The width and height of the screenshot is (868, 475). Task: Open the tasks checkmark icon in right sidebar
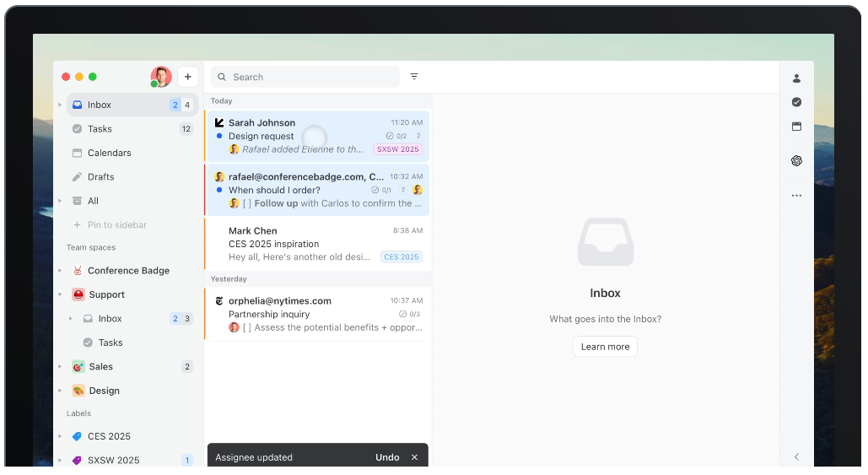click(796, 102)
